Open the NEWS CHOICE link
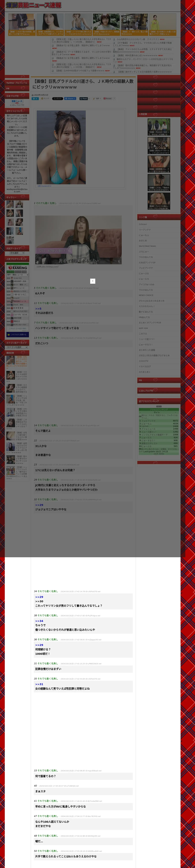Image resolution: width=195 pixels, height=868 pixels. point(146,295)
